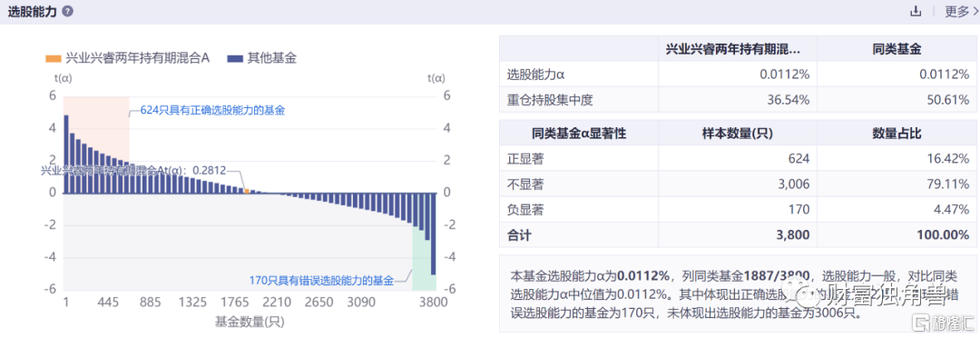Click the percentage 4.47%
This screenshot has height=338, width=980.
pyautogui.click(x=950, y=210)
